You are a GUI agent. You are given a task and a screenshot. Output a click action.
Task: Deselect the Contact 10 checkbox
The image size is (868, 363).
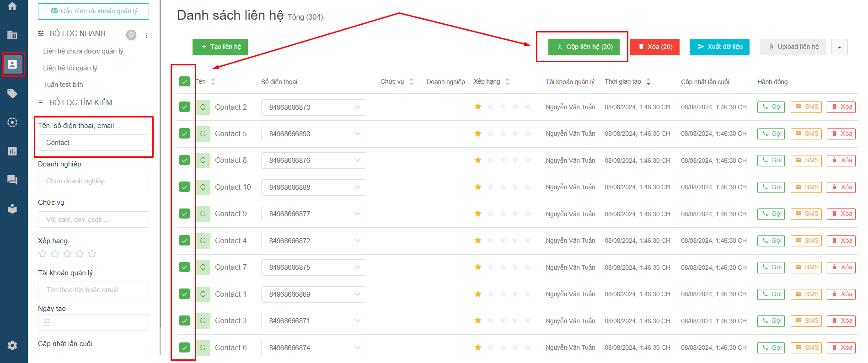tap(184, 187)
